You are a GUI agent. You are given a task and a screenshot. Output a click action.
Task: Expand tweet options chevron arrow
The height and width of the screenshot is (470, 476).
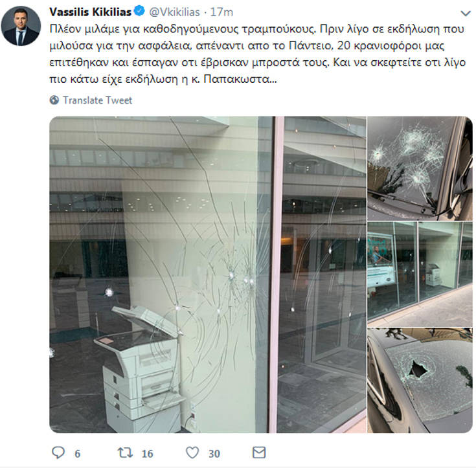click(466, 14)
